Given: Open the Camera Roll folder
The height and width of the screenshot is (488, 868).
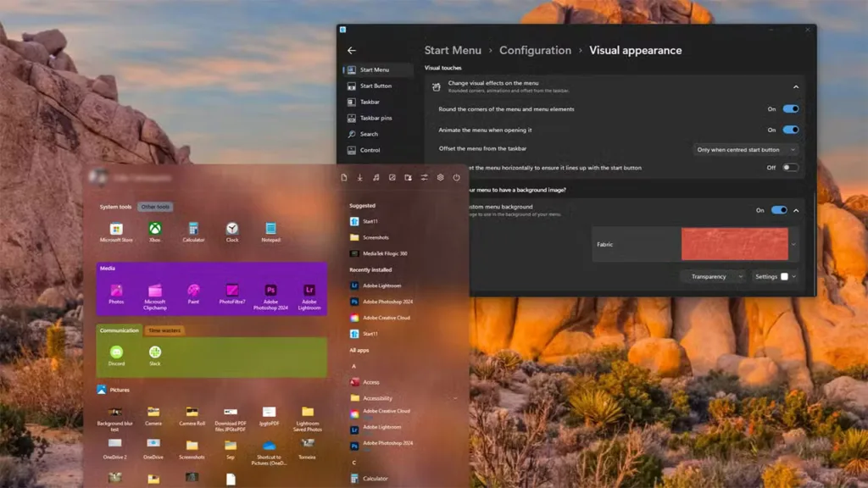Looking at the screenshot, I should (192, 416).
